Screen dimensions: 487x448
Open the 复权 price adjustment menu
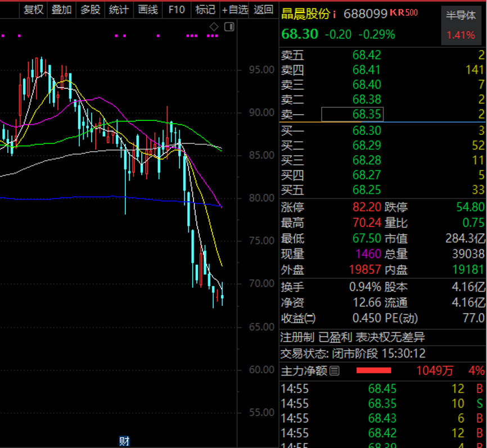[33, 10]
